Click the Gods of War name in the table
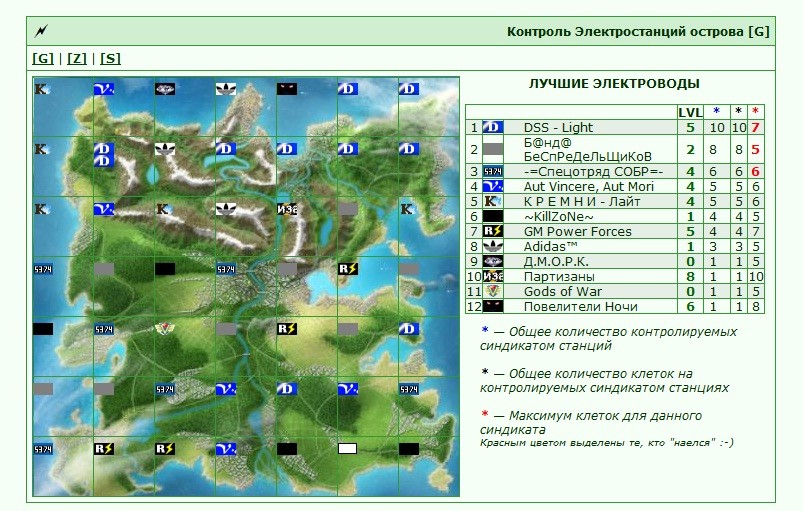The height and width of the screenshot is (511, 803). point(563,291)
